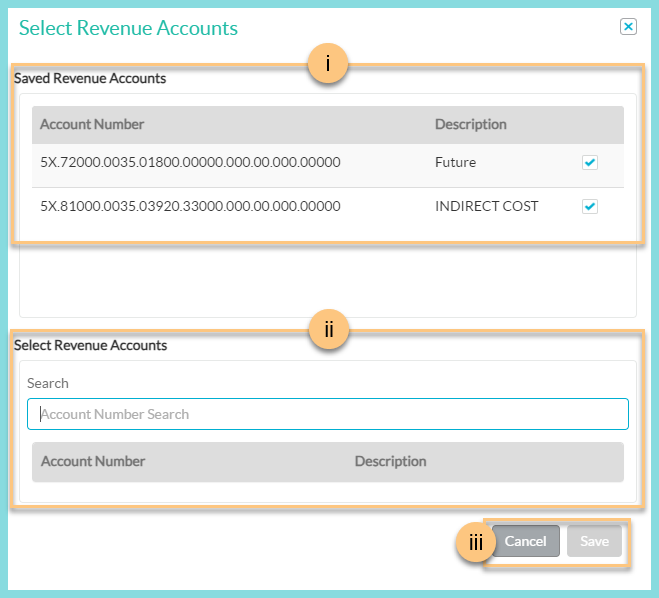Image resolution: width=659 pixels, height=598 pixels.
Task: Uncheck the Future account checkbox
Action: 590,163
